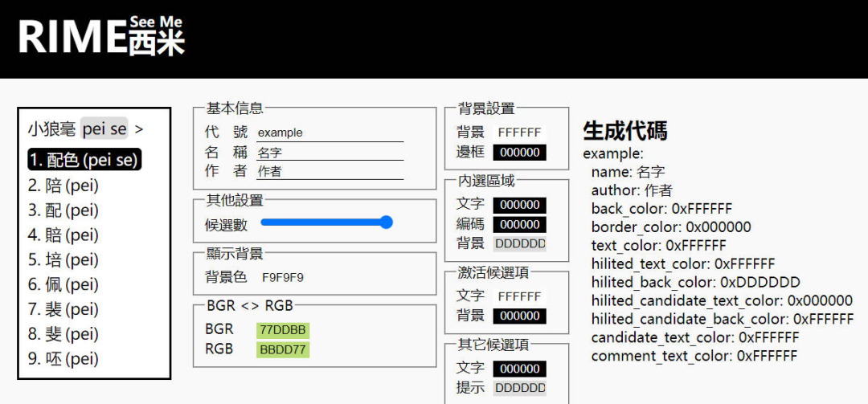Screen dimensions: 868x404
Task: Edit the 作者 author field
Action: [x=330, y=172]
